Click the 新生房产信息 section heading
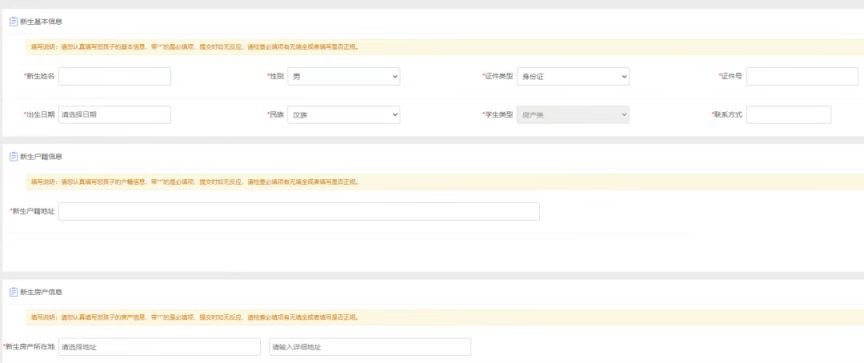864x363 pixels. 41,292
